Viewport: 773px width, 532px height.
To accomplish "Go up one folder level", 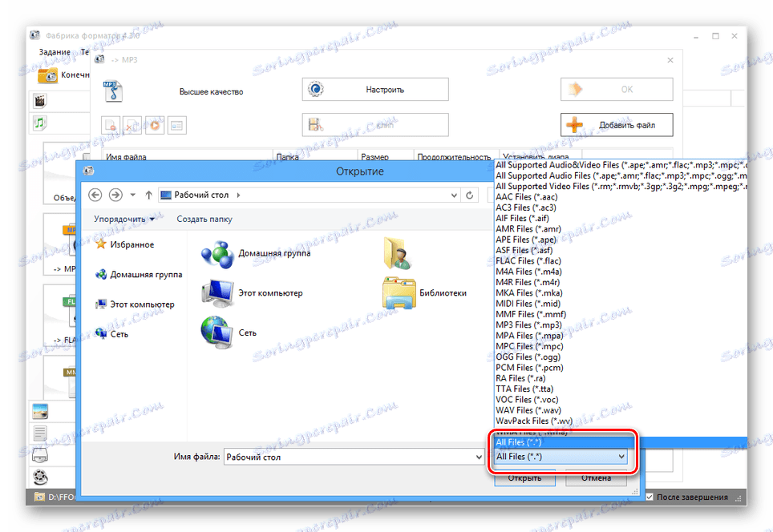I will click(x=148, y=195).
